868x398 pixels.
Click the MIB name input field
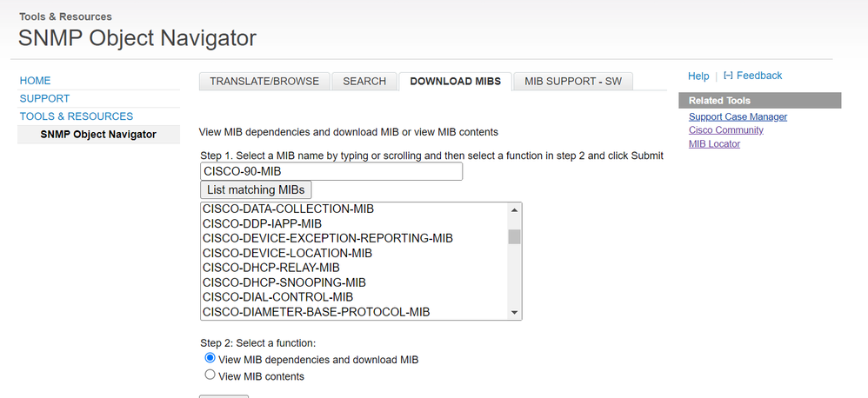pos(331,171)
